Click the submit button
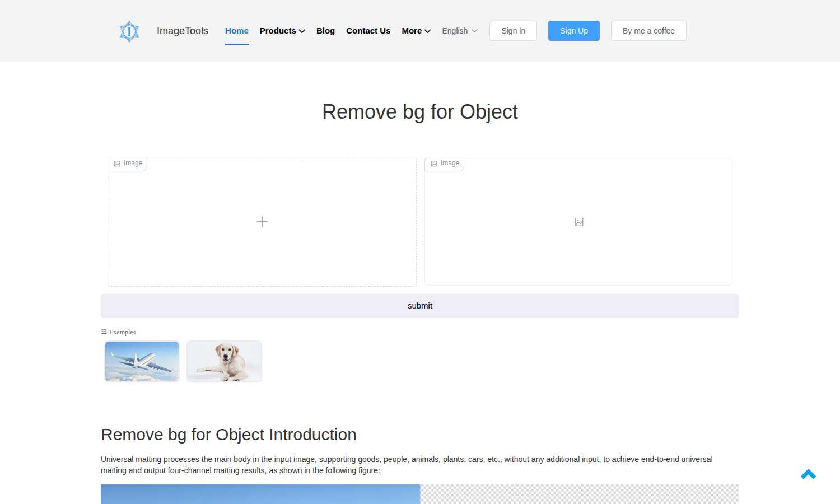840x504 pixels. click(420, 306)
